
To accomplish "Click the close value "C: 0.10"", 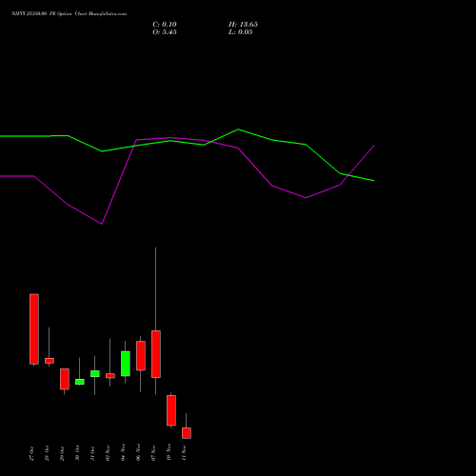I will pos(165,25).
